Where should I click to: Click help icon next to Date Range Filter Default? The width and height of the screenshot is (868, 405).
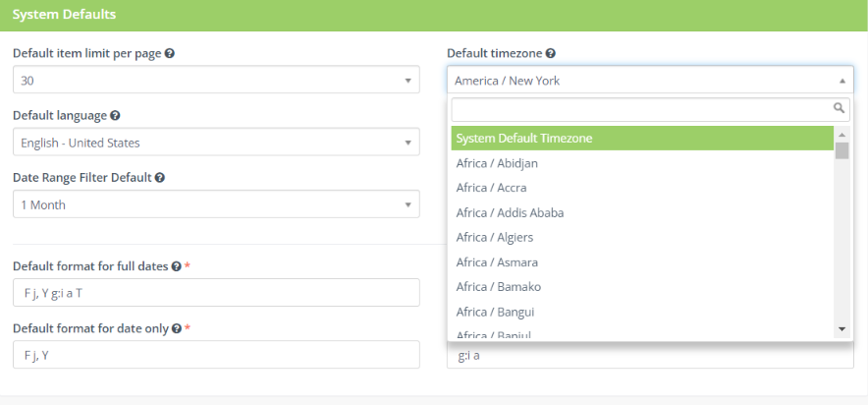(x=159, y=178)
